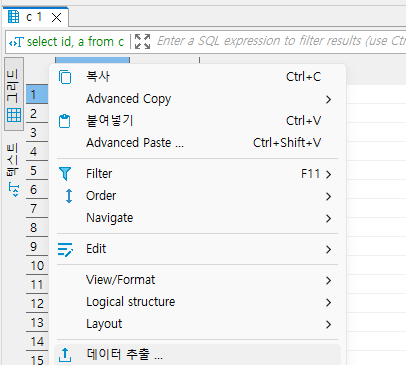Expand the Filter submenu arrow
Viewport: 406px width, 365px height.
point(329,174)
